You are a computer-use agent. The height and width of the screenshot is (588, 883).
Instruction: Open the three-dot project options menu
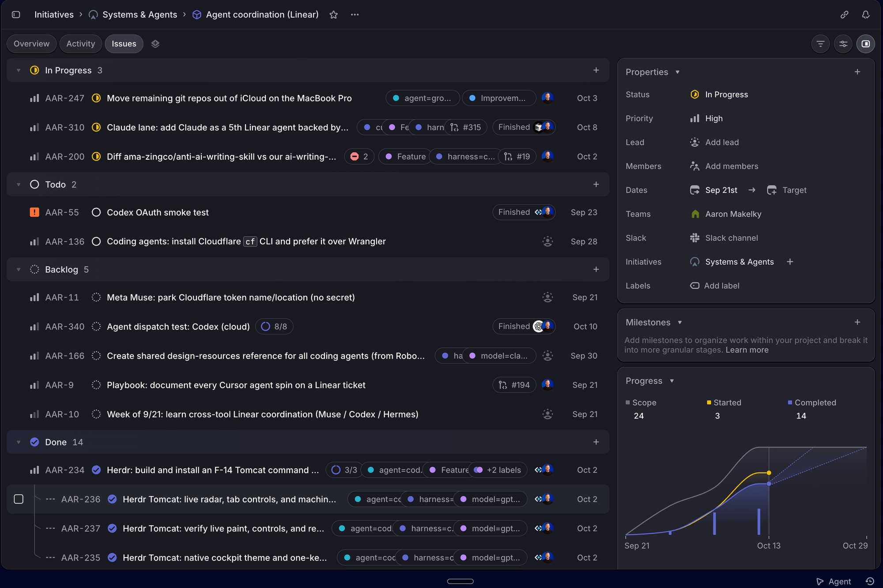tap(355, 15)
